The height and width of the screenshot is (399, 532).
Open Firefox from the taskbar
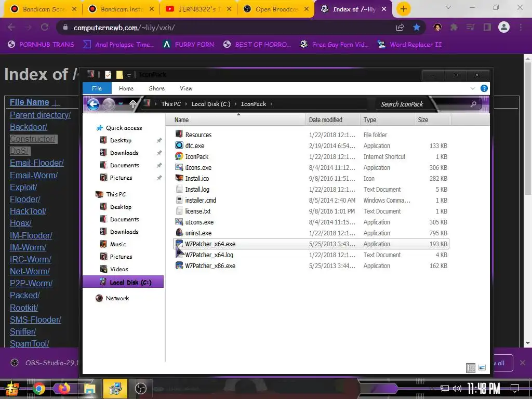tap(64, 389)
